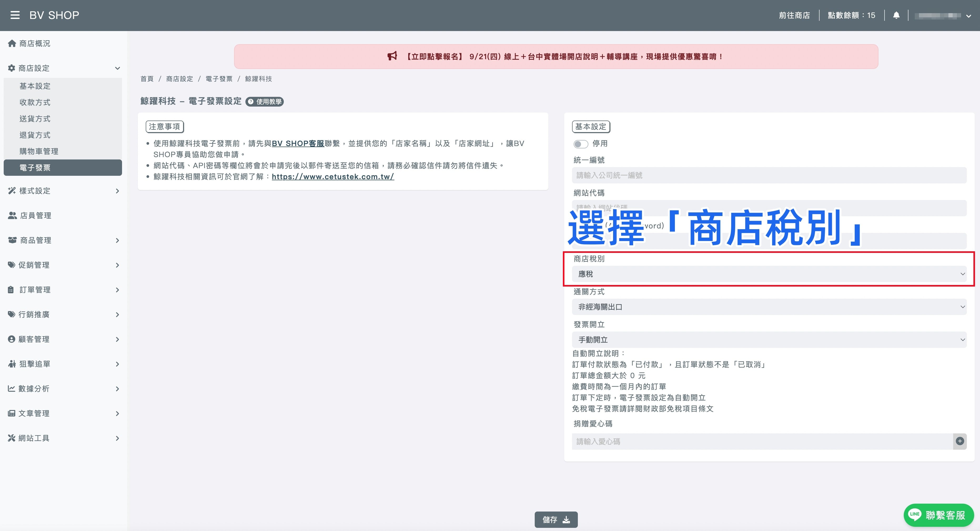Click the clipboard icon for 訂單管理
Image resolution: width=980 pixels, height=531 pixels.
click(x=11, y=290)
